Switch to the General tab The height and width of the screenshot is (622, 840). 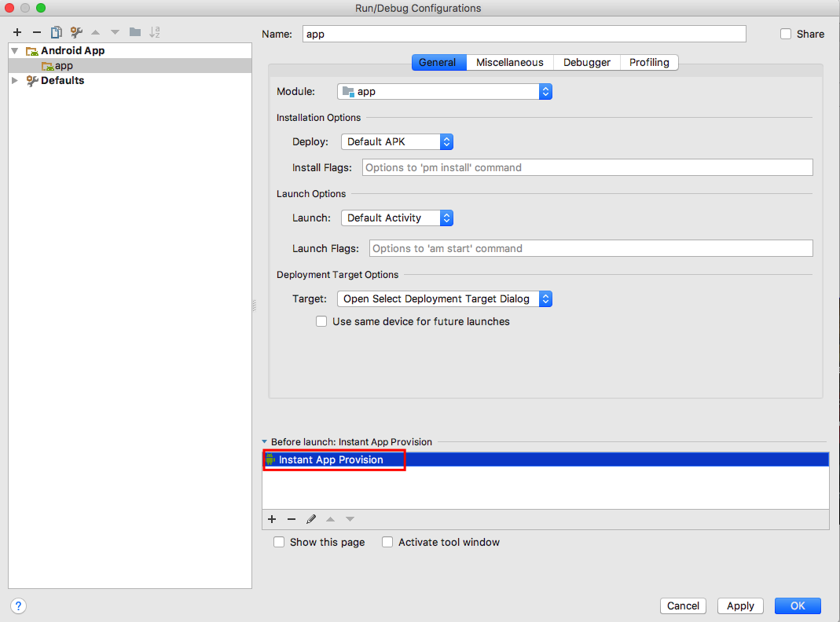coord(438,62)
